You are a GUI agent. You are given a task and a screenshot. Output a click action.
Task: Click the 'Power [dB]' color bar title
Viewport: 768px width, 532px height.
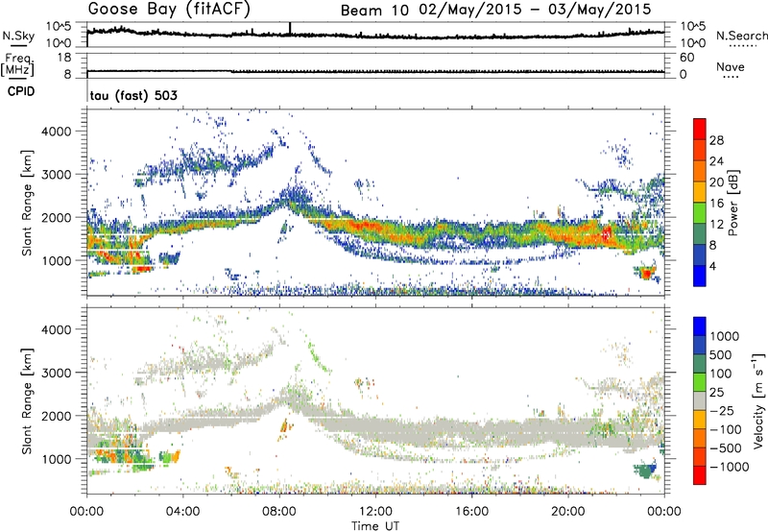732,203
